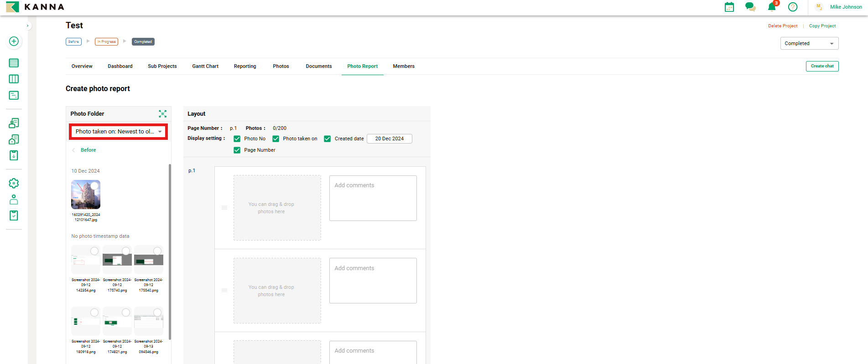Uncheck the Photo No checkbox
The height and width of the screenshot is (364, 868).
tap(237, 139)
